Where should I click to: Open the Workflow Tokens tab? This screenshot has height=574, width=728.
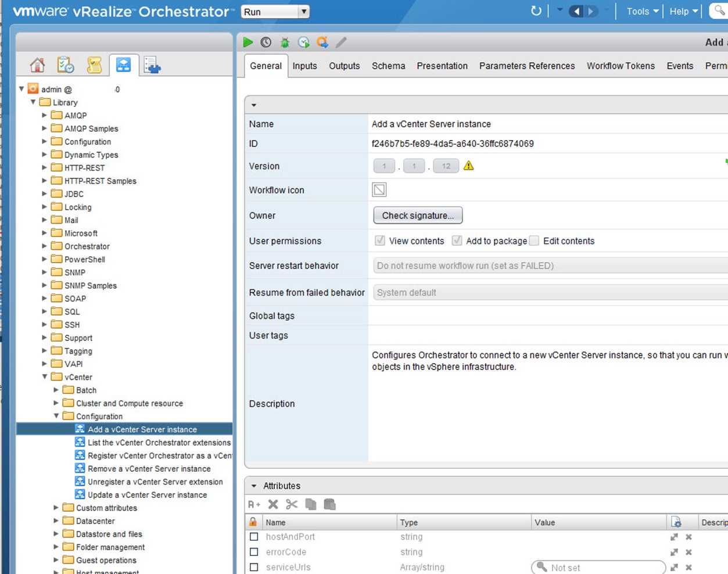point(621,66)
